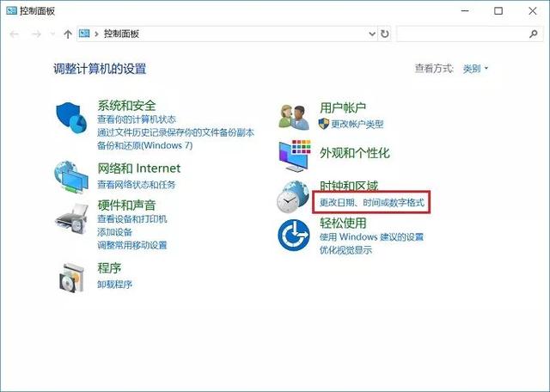Click 查看你的计算机状态 link
Image resolution: width=550 pixels, height=392 pixels.
137,119
